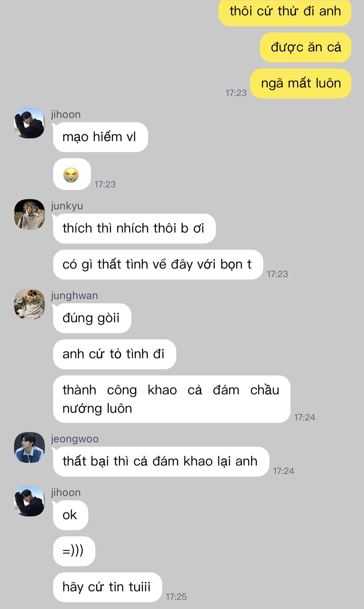The width and height of the screenshot is (364, 609).
Task: Tap the "đúng gòii" bubble
Action: click(92, 318)
